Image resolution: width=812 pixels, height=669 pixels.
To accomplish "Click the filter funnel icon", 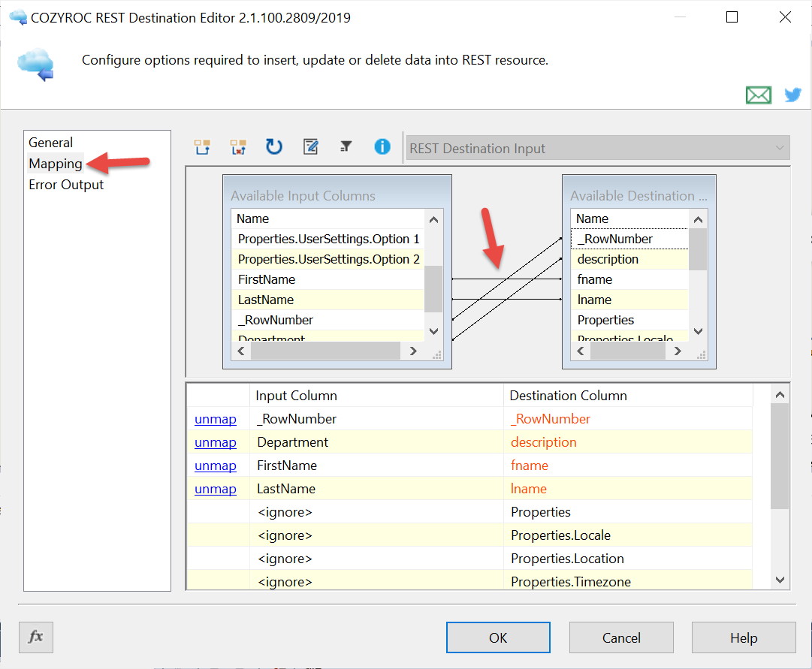I will click(346, 147).
